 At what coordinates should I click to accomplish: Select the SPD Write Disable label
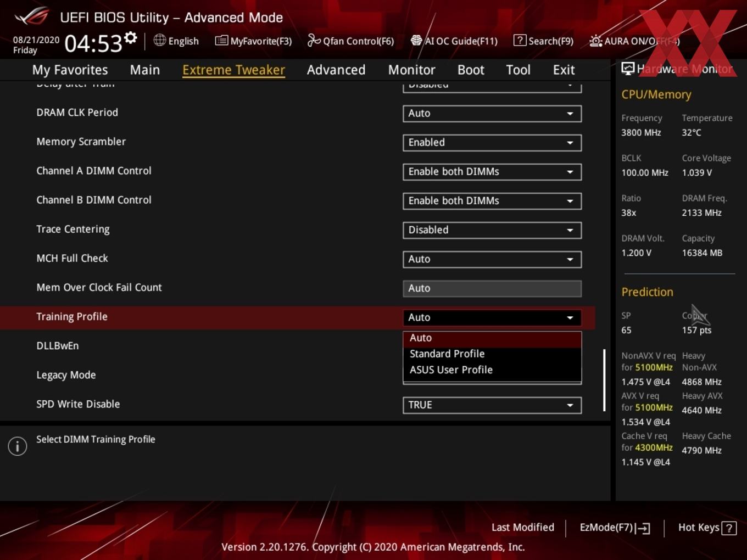coord(78,404)
